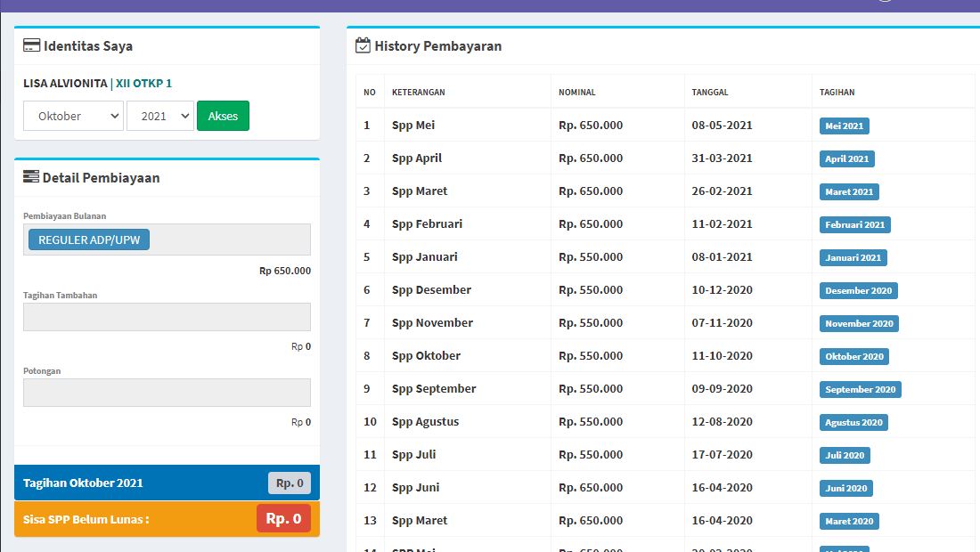The width and height of the screenshot is (980, 552).
Task: Click the Tagihan Tambahan input field
Action: click(x=167, y=317)
